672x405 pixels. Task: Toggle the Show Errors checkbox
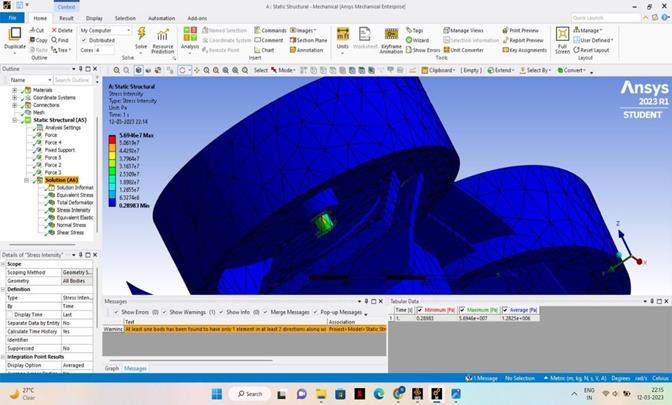(116, 312)
